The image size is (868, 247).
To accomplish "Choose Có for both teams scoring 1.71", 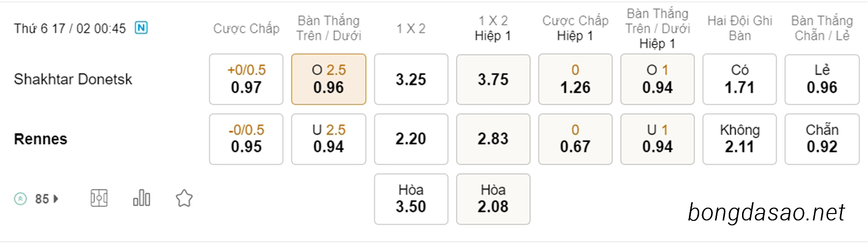I will tap(740, 79).
